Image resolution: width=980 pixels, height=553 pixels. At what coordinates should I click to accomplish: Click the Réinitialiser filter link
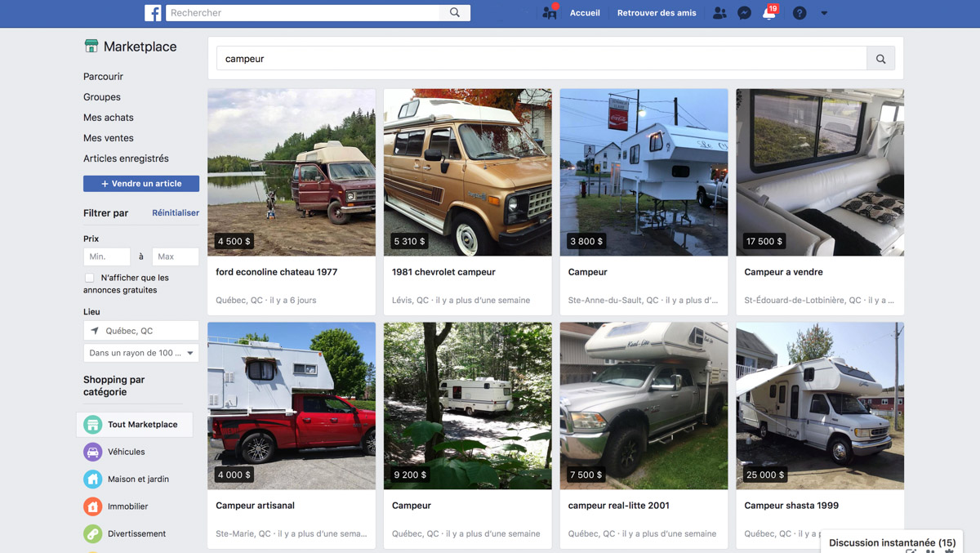click(x=176, y=213)
